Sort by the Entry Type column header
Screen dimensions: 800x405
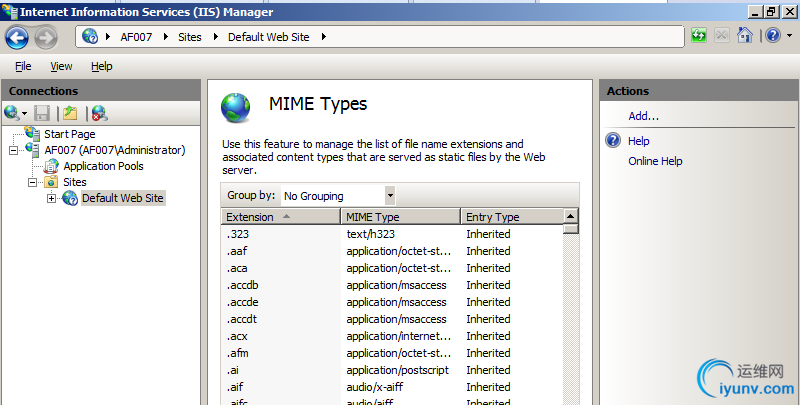pos(512,217)
